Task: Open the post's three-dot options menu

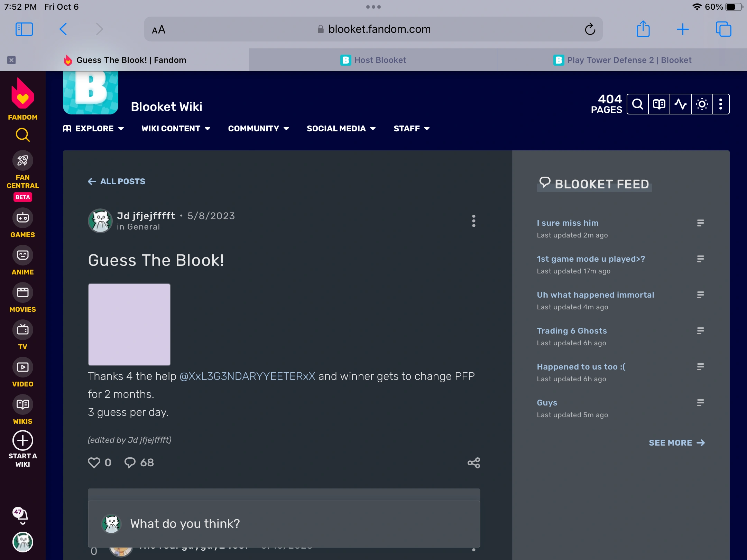Action: (x=473, y=221)
